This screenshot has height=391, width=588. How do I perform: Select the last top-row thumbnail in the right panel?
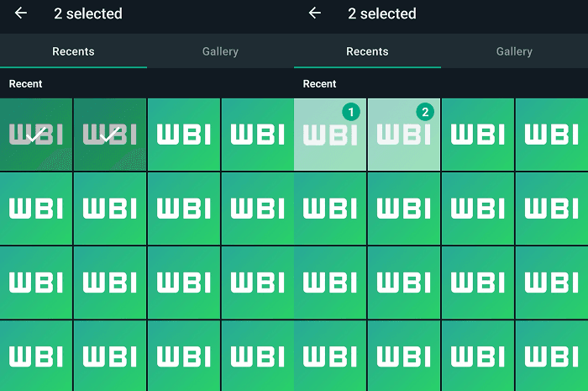tap(551, 135)
